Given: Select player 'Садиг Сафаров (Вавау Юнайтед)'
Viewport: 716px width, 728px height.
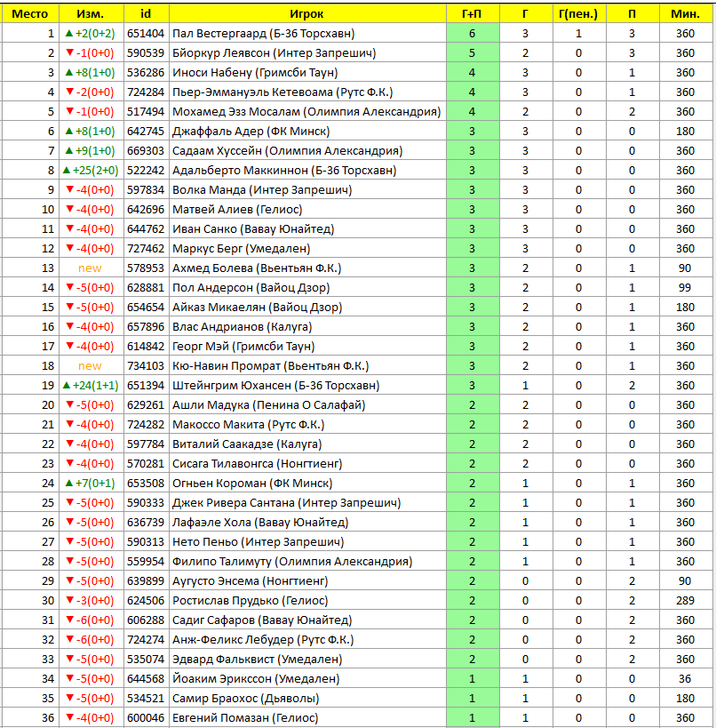Looking at the screenshot, I should pos(262,620).
